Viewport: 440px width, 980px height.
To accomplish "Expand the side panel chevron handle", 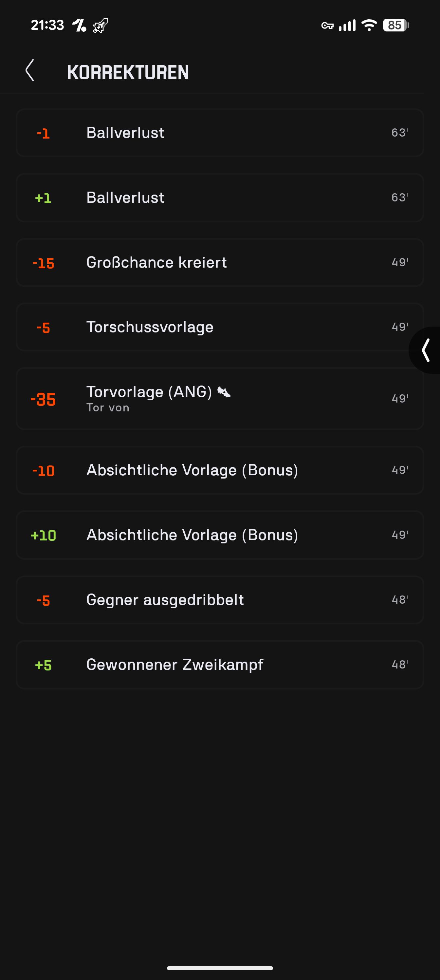I will click(x=426, y=350).
